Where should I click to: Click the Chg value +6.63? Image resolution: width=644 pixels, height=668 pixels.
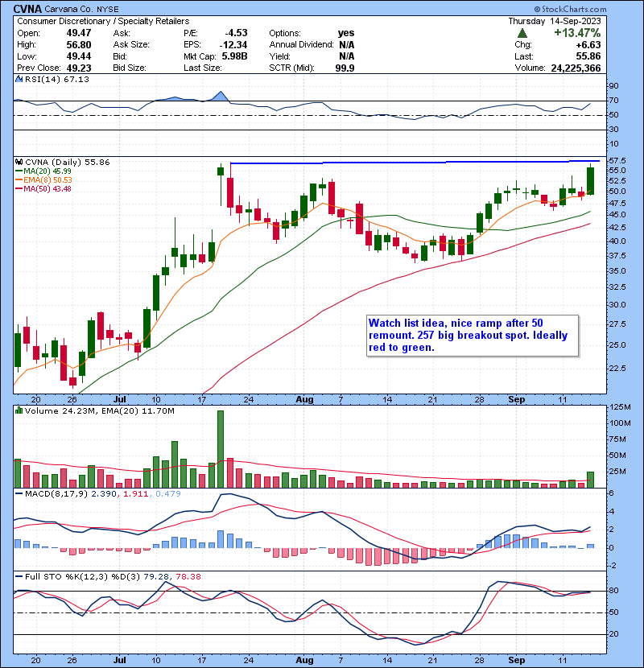click(588, 45)
